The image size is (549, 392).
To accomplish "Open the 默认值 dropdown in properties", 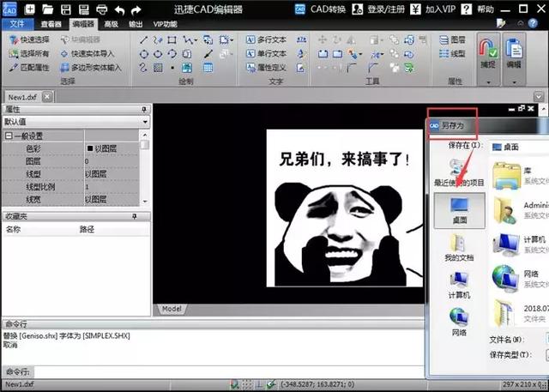I will [x=145, y=122].
